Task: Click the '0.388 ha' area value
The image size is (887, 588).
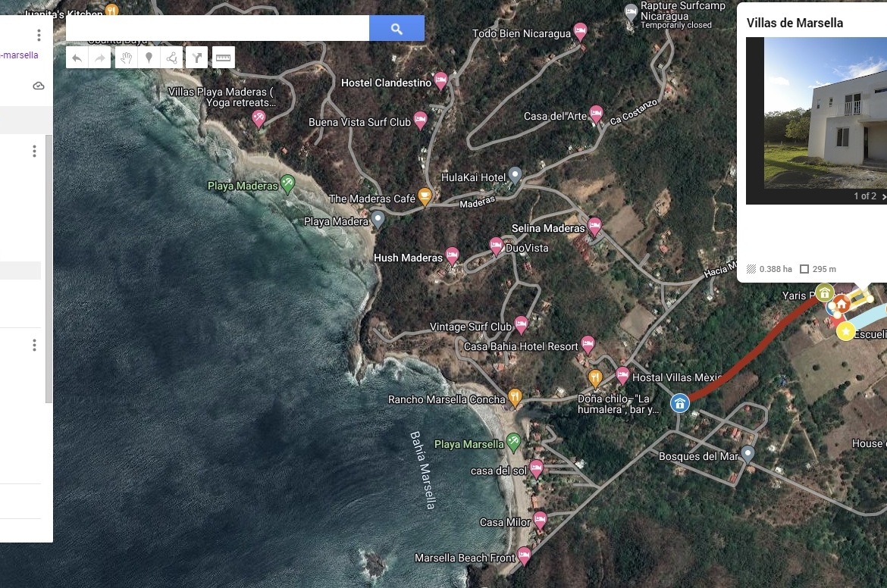Action: pyautogui.click(x=776, y=269)
